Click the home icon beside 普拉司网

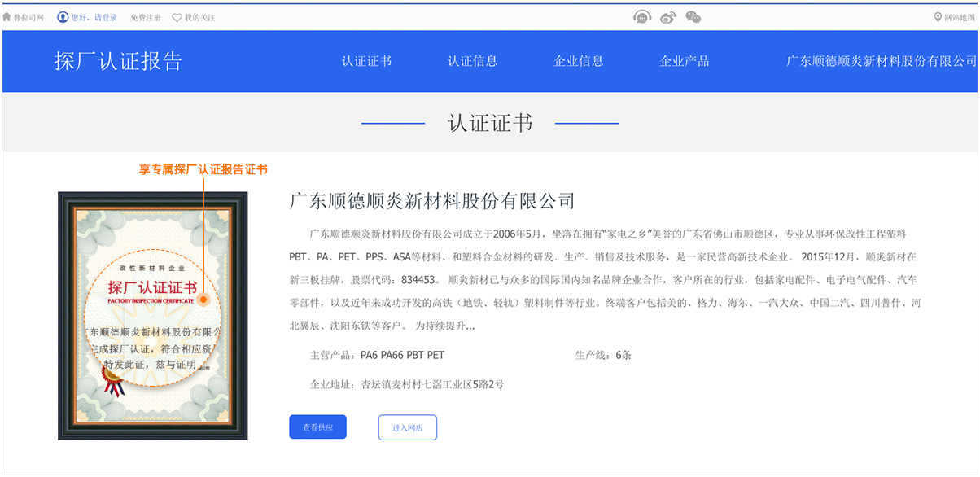pos(7,17)
